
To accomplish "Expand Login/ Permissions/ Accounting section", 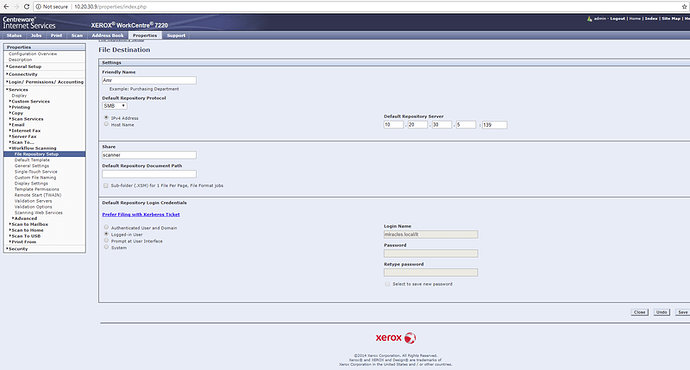I will coord(45,82).
